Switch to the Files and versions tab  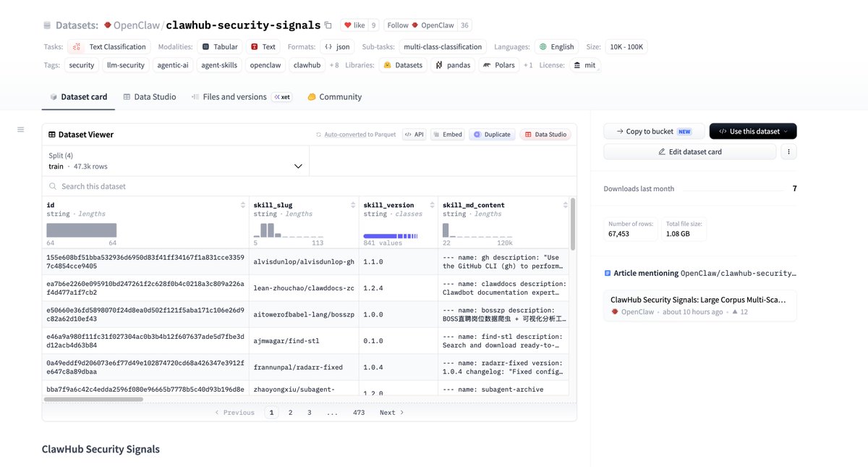coord(242,96)
